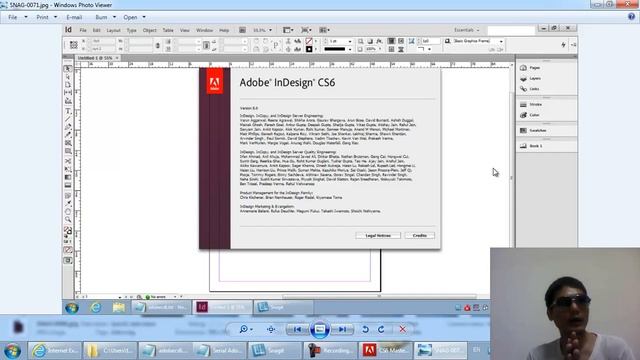The height and width of the screenshot is (360, 640).
Task: Click the constrain proportions chain icon
Action: [x=158, y=45]
